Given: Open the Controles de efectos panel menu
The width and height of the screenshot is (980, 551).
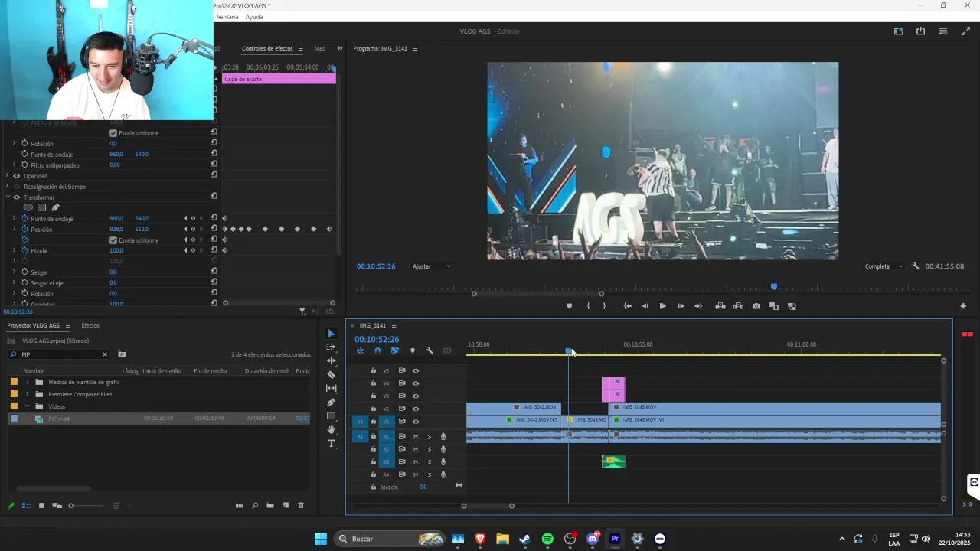Looking at the screenshot, I should 300,48.
